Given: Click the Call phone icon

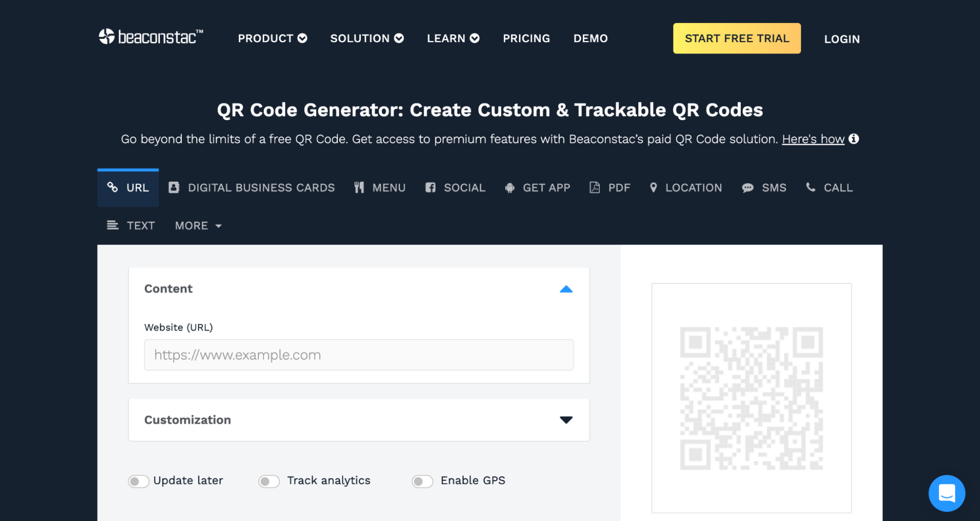Looking at the screenshot, I should tap(811, 187).
